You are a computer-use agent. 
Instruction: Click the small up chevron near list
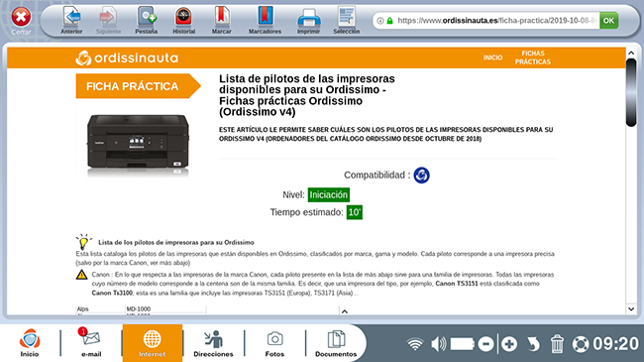coord(345,311)
